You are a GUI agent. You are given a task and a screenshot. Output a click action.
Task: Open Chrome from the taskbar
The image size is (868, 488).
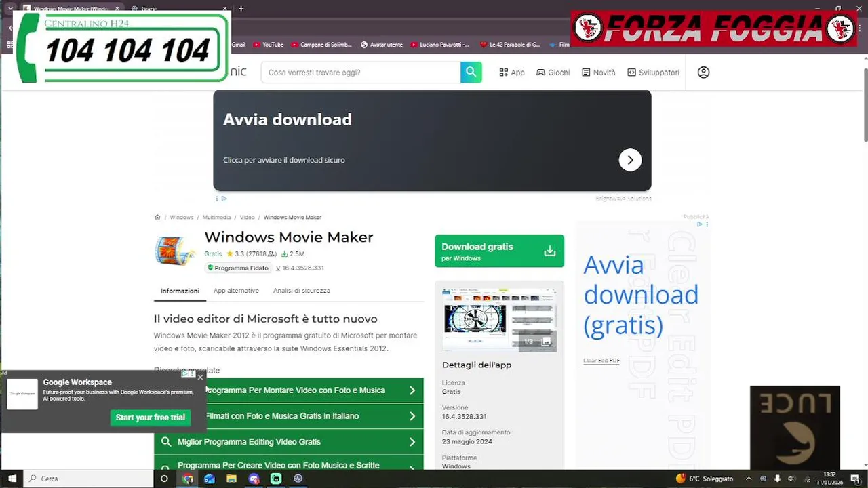pyautogui.click(x=188, y=479)
